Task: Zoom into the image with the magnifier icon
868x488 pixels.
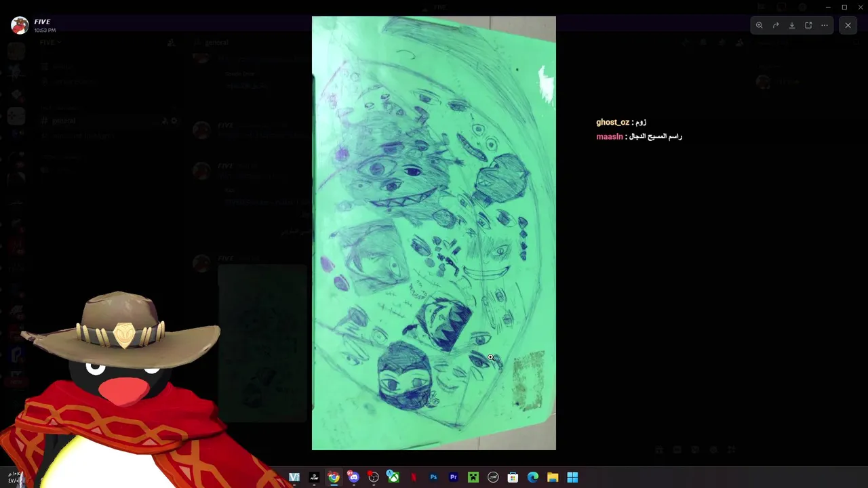Action: tap(759, 26)
